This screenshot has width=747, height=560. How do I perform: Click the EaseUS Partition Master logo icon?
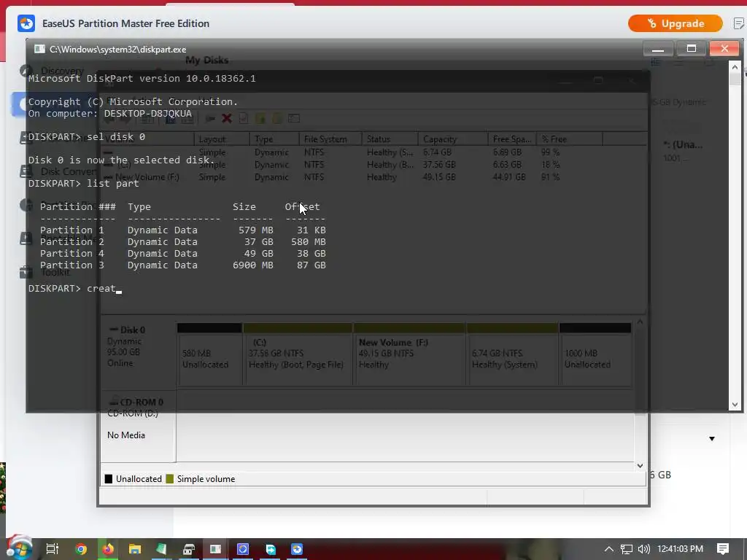[x=26, y=23]
